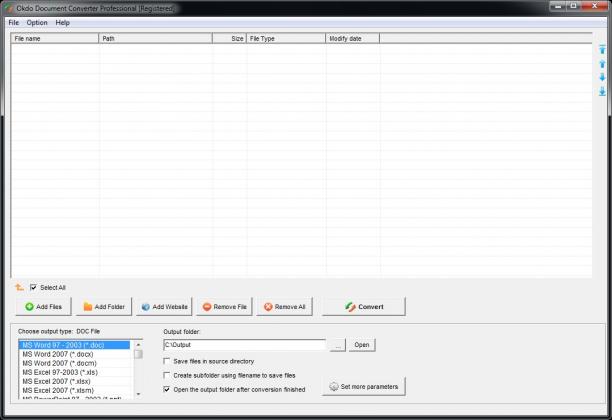
Task: Move selected file down one position
Action: (602, 77)
